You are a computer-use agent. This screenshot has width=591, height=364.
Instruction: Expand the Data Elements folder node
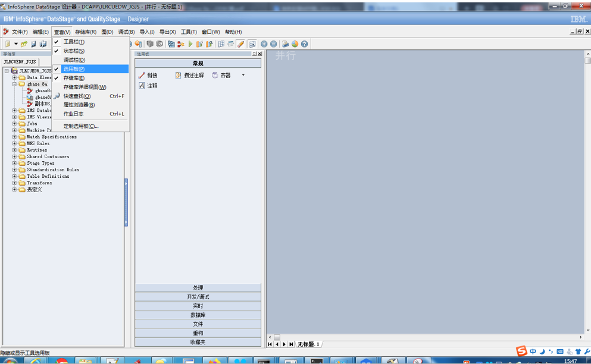tap(14, 78)
